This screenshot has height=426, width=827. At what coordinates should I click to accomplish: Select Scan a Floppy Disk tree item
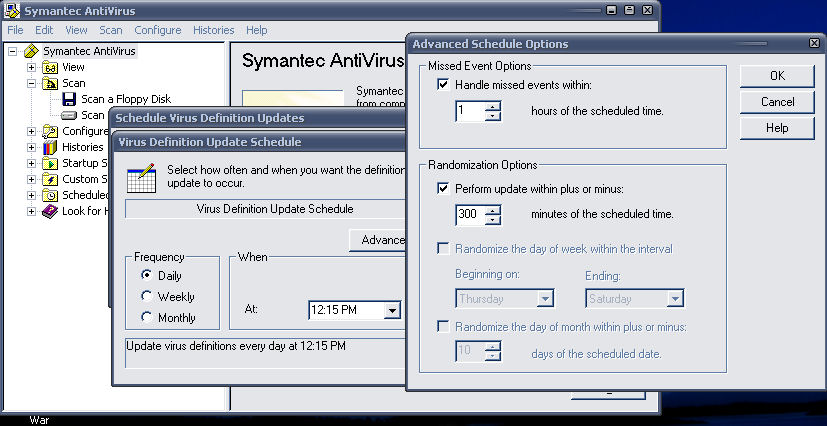click(x=126, y=99)
